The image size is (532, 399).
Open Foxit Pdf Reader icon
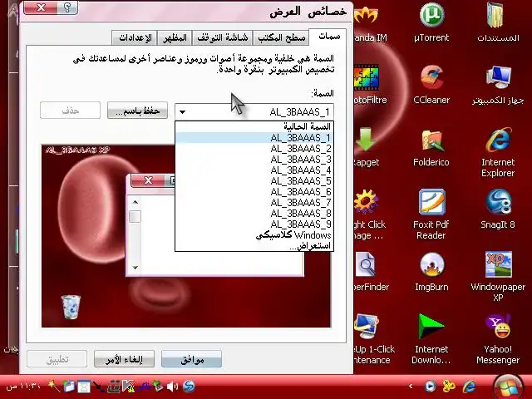point(431,214)
